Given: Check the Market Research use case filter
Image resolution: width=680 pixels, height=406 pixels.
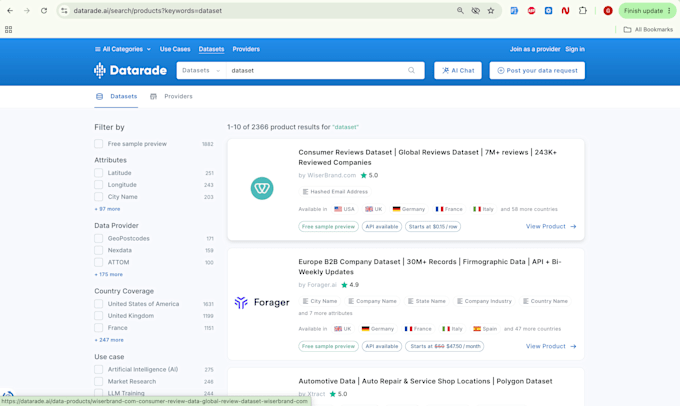Looking at the screenshot, I should tap(98, 381).
